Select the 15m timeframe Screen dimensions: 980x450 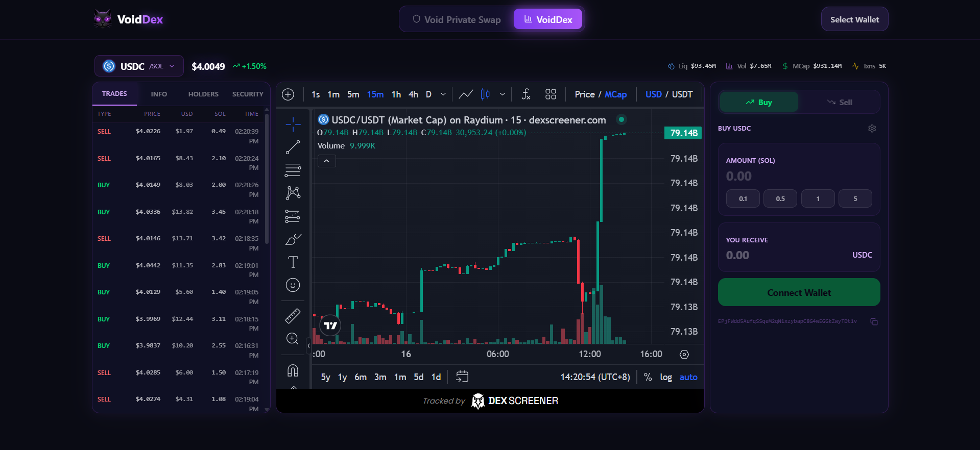coord(375,94)
